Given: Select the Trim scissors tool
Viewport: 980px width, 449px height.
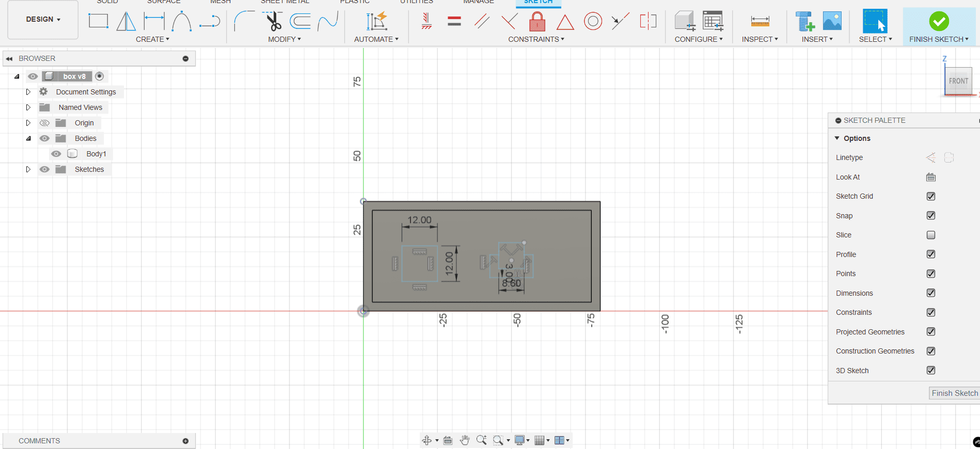Looking at the screenshot, I should pos(273,21).
